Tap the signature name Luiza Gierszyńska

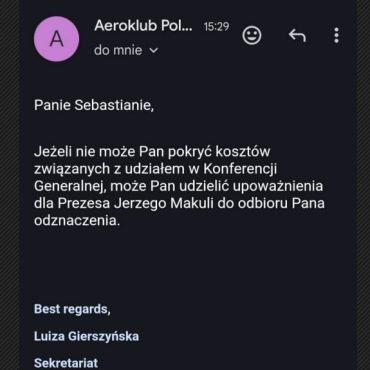[x=86, y=336]
